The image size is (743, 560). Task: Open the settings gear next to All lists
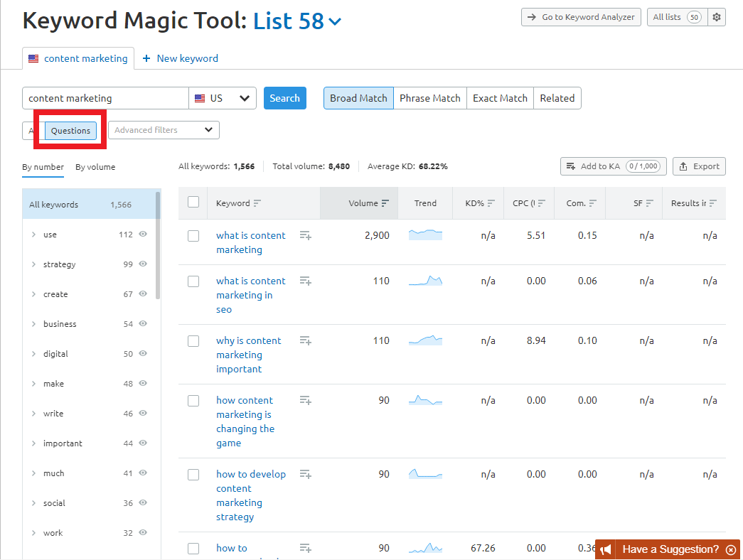pyautogui.click(x=717, y=16)
